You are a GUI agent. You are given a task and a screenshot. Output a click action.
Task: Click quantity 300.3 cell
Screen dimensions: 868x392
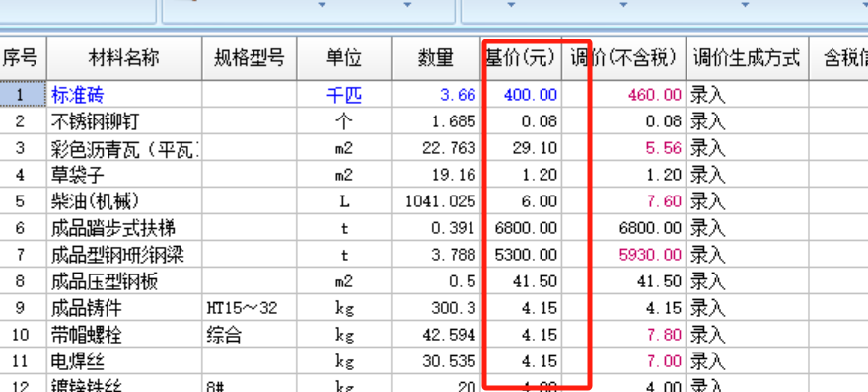(x=436, y=308)
